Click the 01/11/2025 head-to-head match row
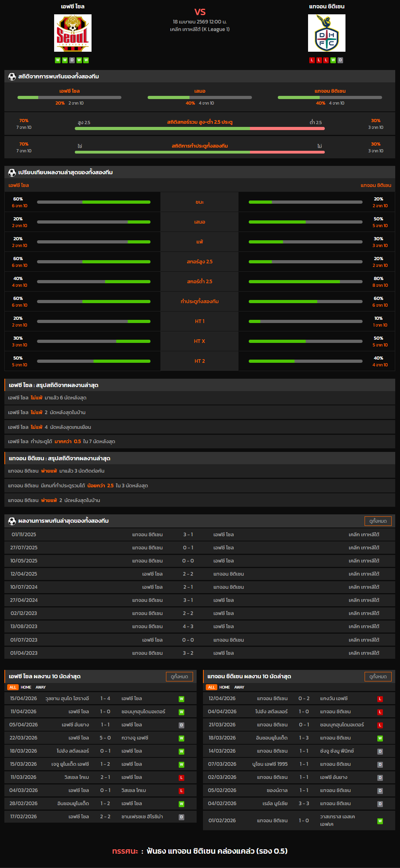 click(x=199, y=534)
